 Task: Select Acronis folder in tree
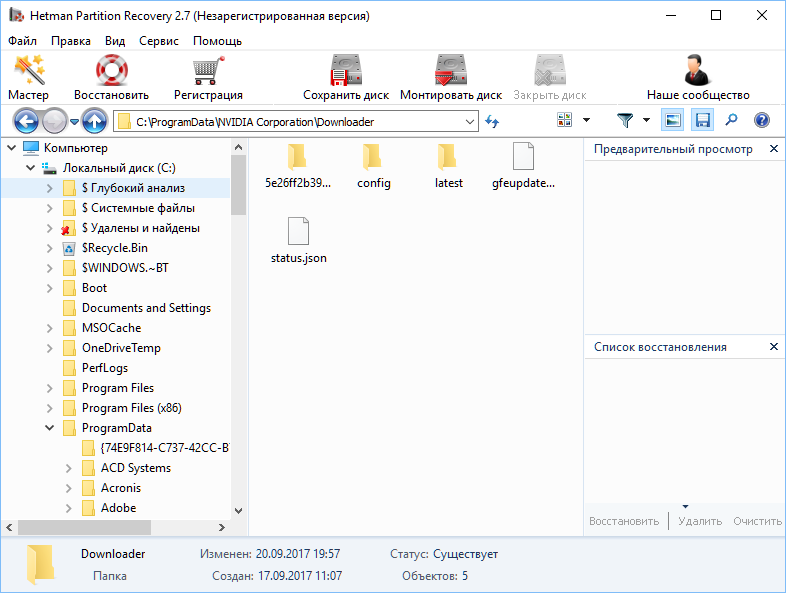point(121,488)
